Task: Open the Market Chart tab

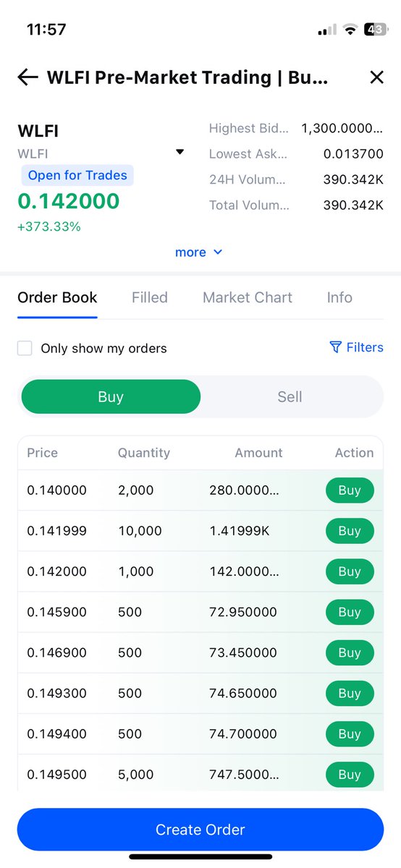Action: (248, 297)
